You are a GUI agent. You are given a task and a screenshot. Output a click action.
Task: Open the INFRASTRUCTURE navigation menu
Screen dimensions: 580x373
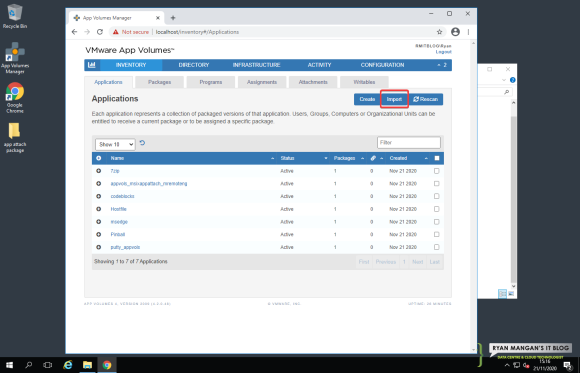tap(256, 65)
